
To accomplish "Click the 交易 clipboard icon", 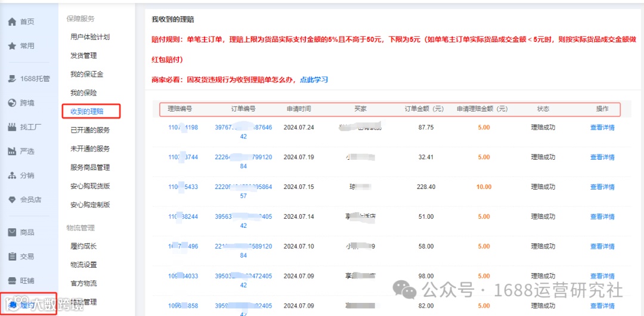I will (13, 256).
